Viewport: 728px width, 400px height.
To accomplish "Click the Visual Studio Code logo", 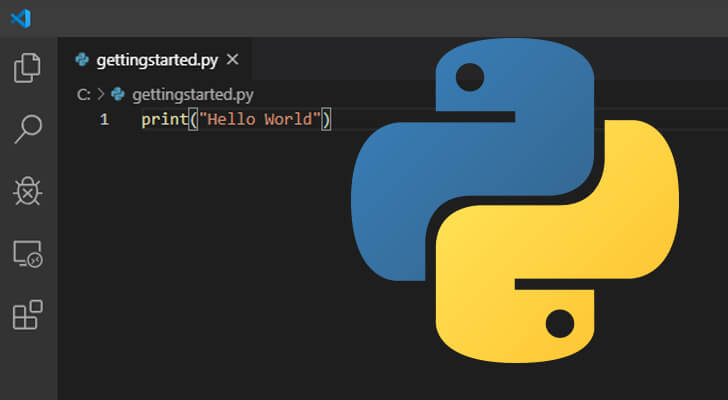I will (x=20, y=19).
